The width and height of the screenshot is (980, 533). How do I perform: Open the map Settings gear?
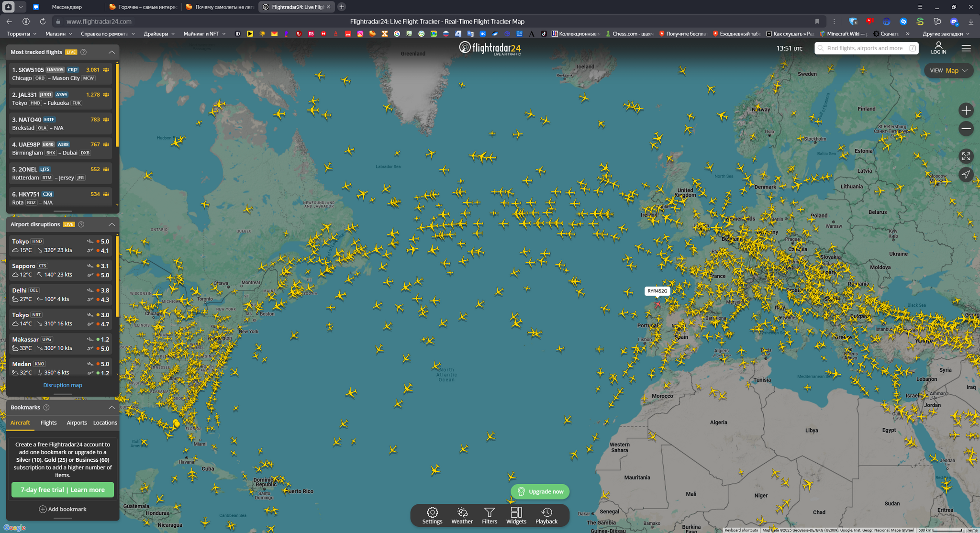432,515
